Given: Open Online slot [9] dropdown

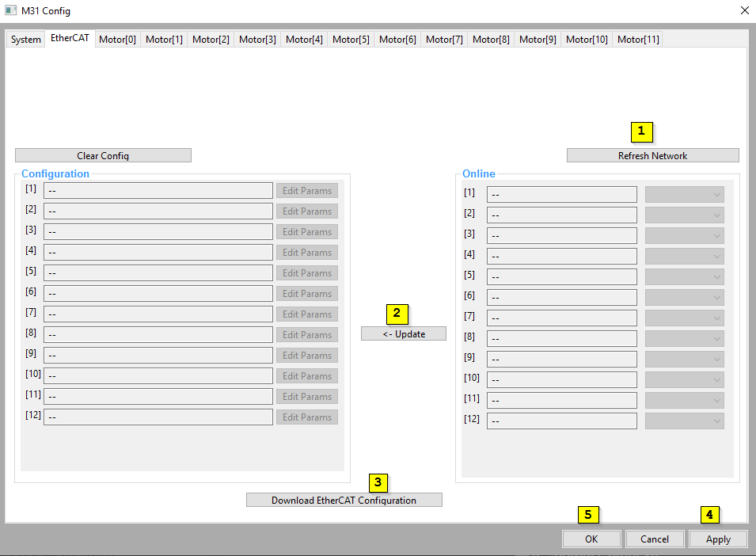Looking at the screenshot, I should (x=685, y=360).
